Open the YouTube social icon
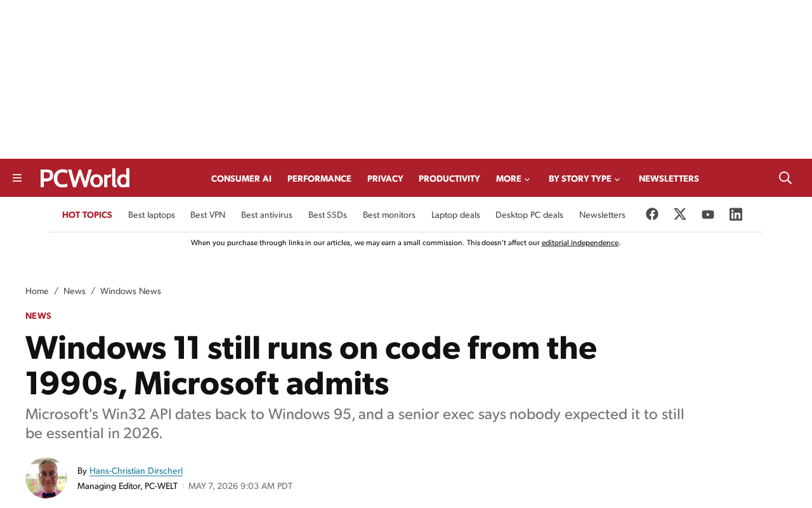Screen dimensions: 812x508 click(708, 215)
